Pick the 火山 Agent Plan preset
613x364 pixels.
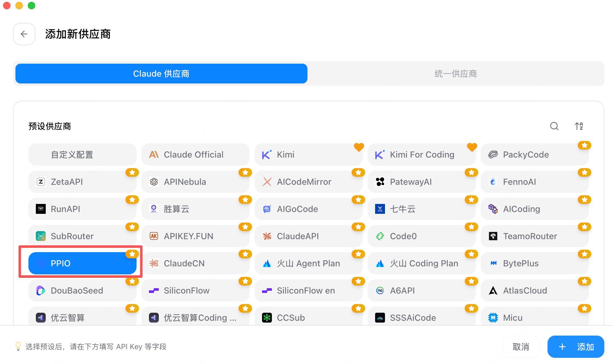point(309,263)
